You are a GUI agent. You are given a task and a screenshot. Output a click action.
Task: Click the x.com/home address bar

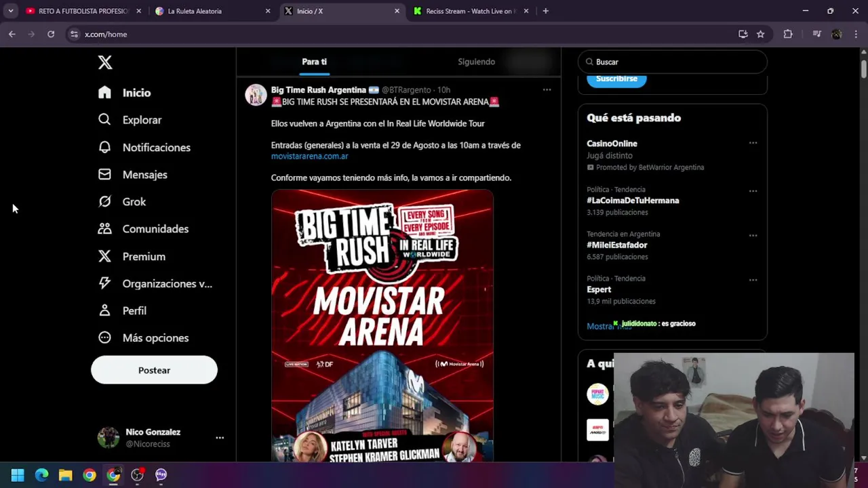coord(407,34)
